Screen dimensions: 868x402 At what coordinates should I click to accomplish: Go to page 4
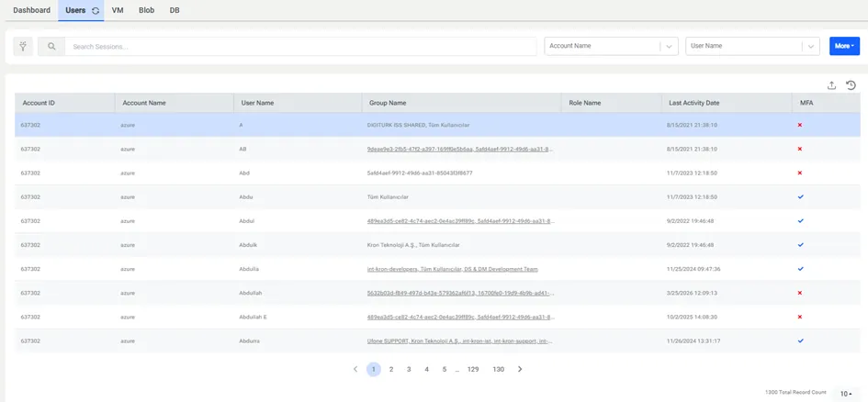(x=427, y=369)
